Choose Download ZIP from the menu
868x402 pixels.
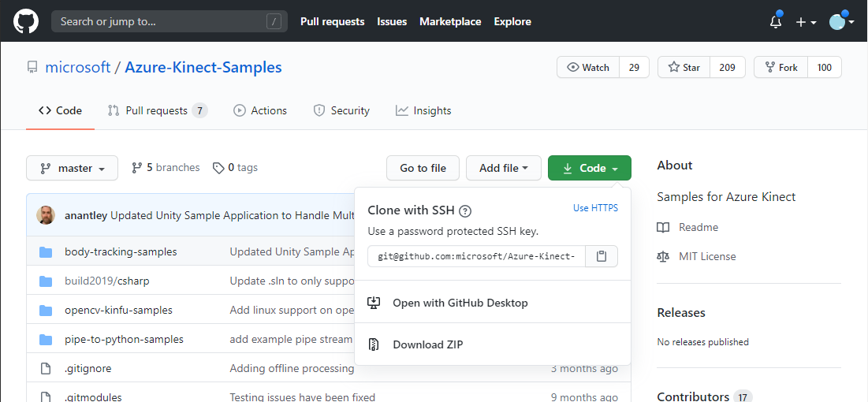[x=427, y=344]
